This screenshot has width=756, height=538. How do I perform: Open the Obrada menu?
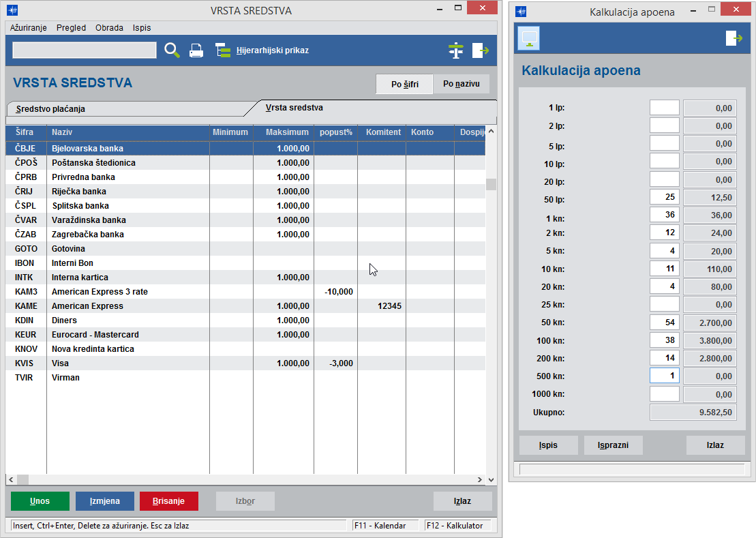coord(110,27)
